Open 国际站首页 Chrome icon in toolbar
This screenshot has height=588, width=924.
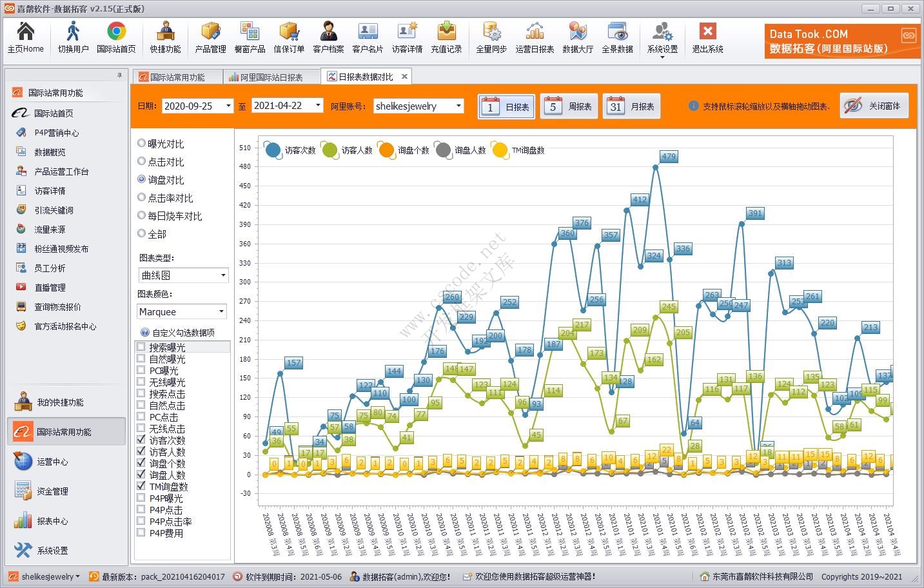pos(116,37)
